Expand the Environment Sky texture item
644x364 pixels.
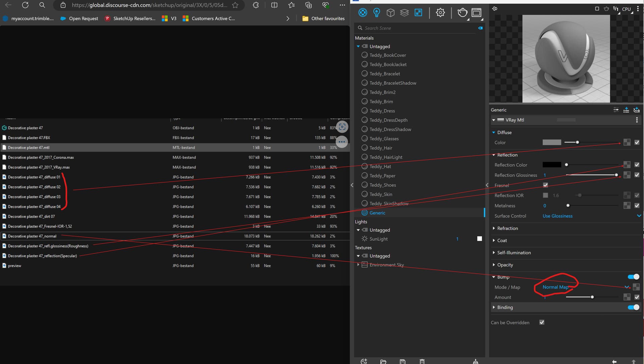[x=358, y=265]
